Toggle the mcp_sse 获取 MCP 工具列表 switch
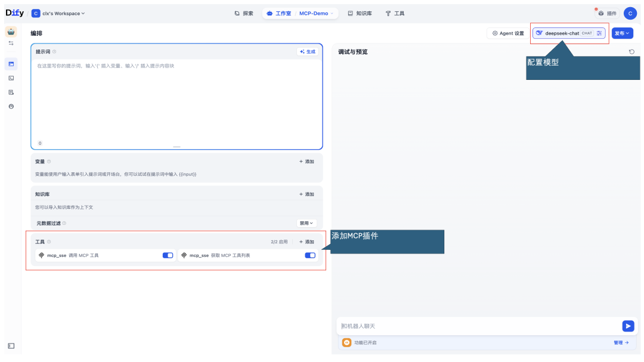The width and height of the screenshot is (644, 362). click(310, 256)
